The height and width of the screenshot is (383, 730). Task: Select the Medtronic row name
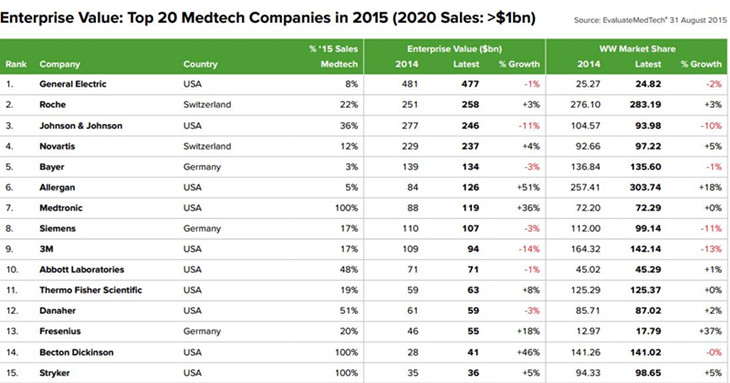tap(61, 208)
